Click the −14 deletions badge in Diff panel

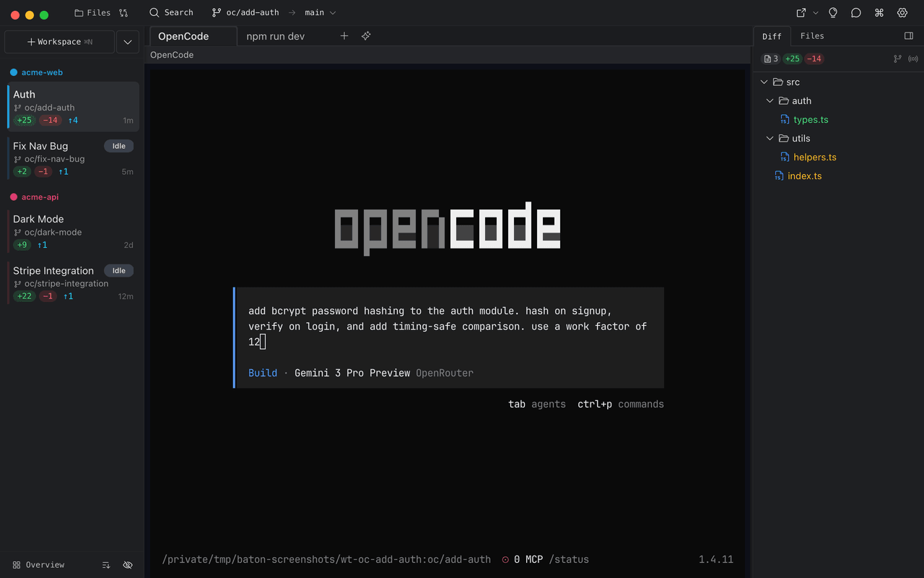tap(814, 59)
